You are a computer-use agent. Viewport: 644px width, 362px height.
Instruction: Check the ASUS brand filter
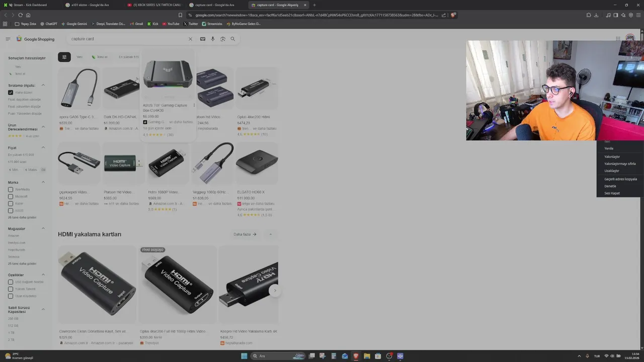pos(11,211)
